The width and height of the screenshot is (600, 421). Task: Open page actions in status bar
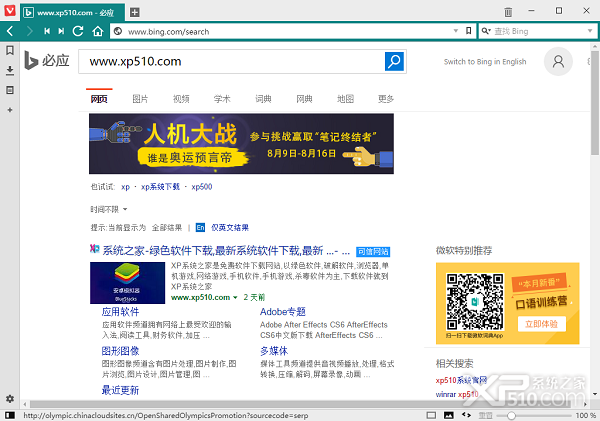(466, 415)
